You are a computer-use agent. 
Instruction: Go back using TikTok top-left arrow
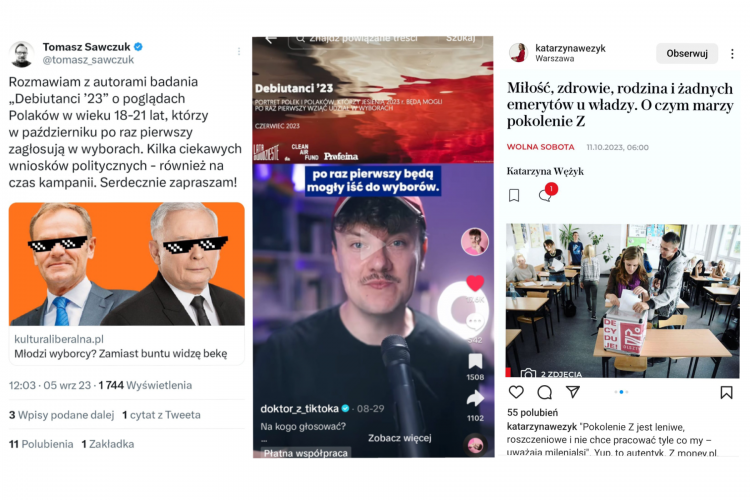pyautogui.click(x=271, y=39)
